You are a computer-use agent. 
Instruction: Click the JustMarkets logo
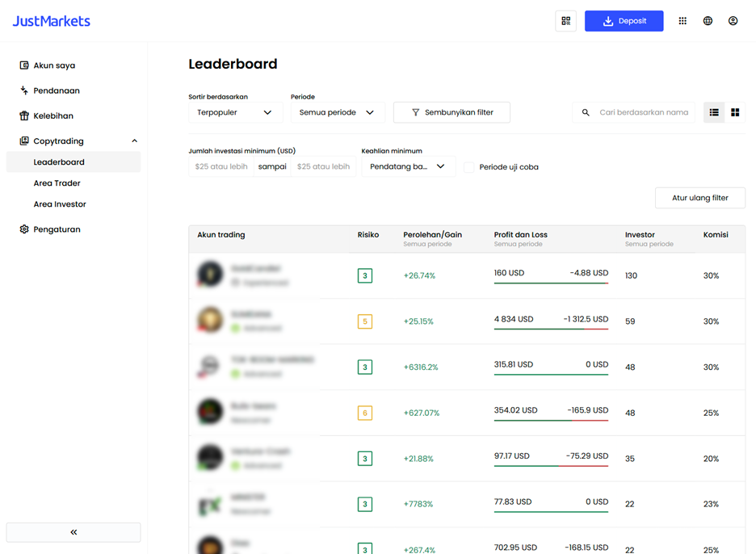point(51,21)
